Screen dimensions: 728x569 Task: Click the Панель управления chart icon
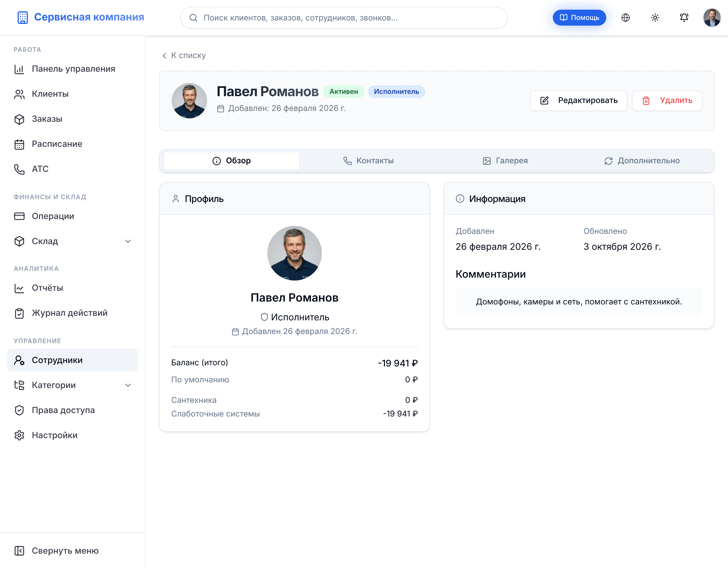pyautogui.click(x=19, y=69)
